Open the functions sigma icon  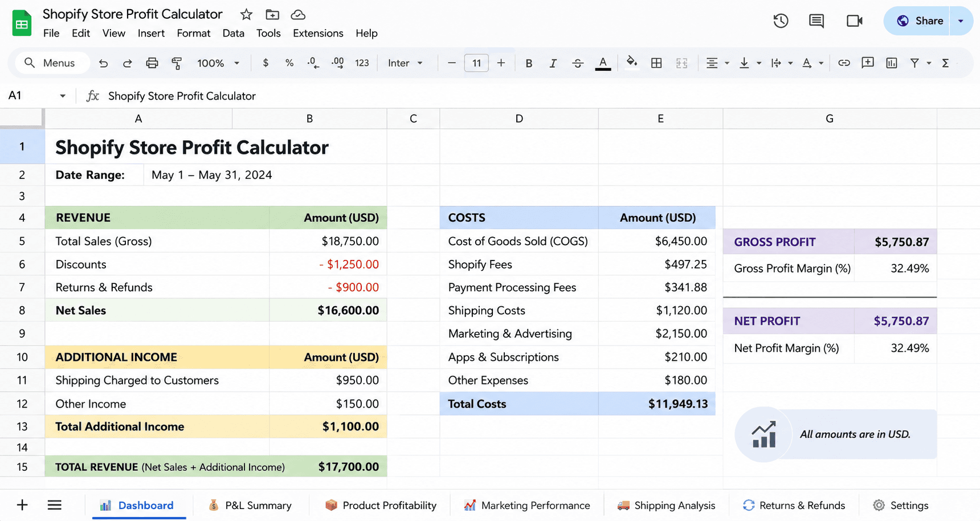click(945, 63)
